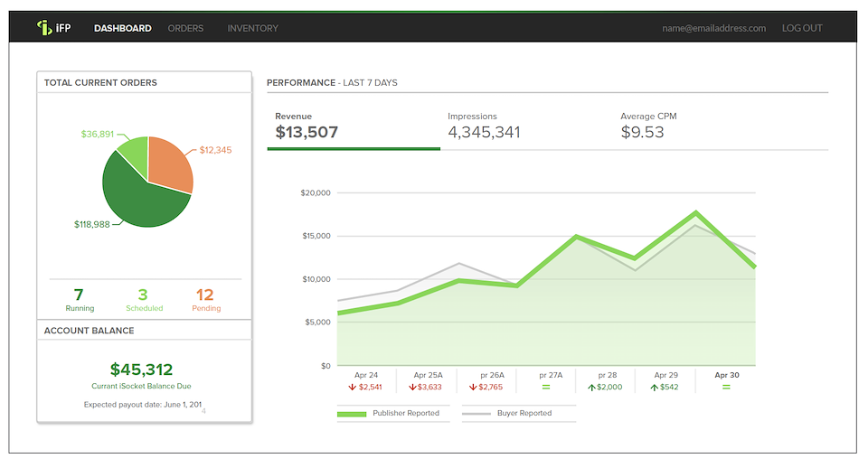Select the Revenue performance tab
Viewport: 868px width, 468px height.
point(307,126)
